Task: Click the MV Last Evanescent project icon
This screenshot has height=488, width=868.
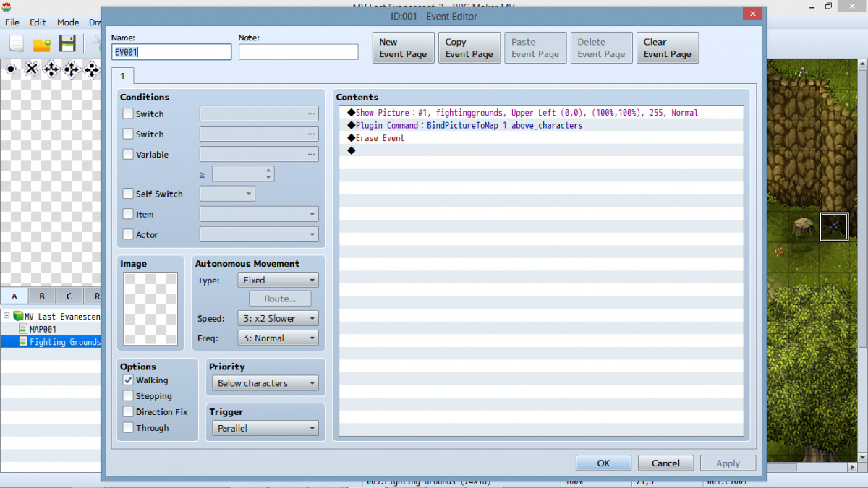Action: (18, 316)
